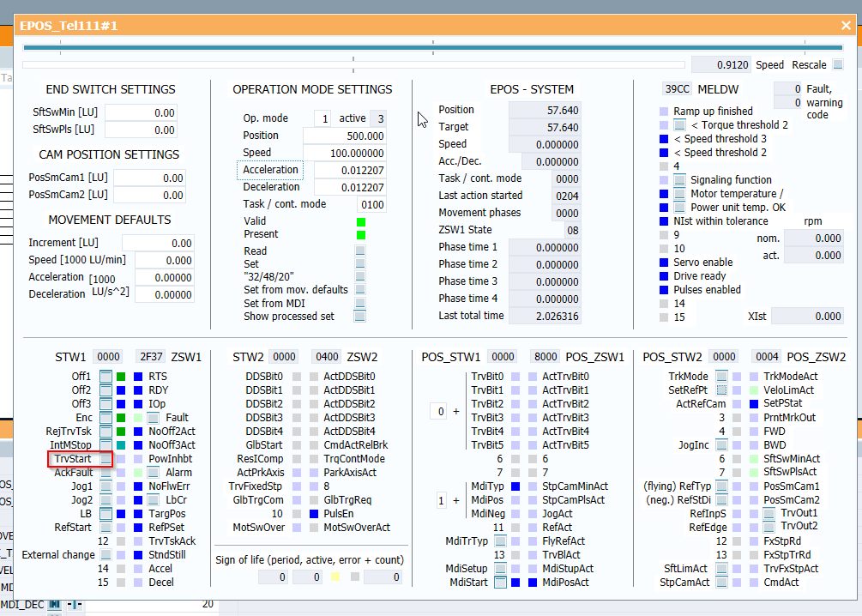
Task: Toggle the TrvStart button
Action: click(x=105, y=459)
